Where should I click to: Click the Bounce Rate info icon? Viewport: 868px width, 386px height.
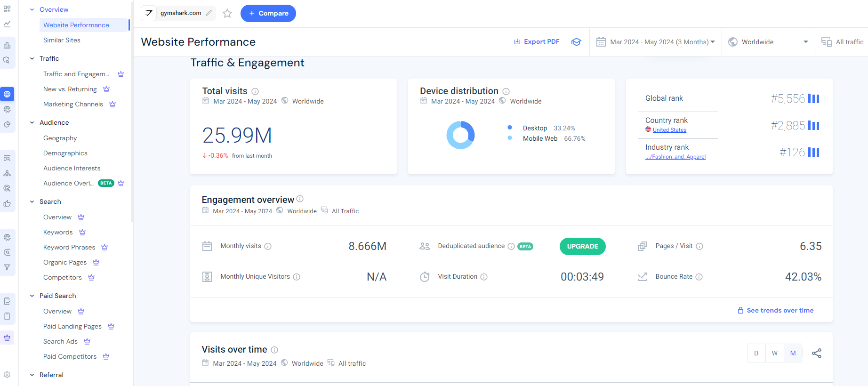coord(699,277)
